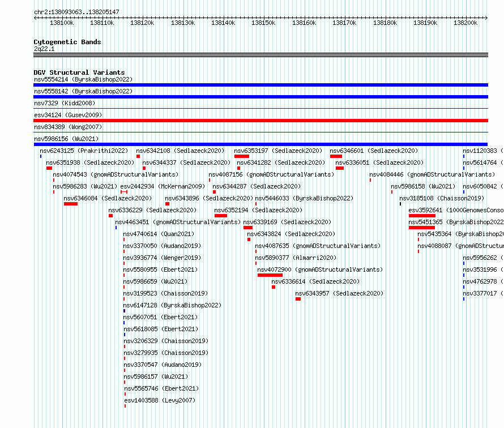The height and width of the screenshot is (428, 504).
Task: Click esv3592641 1000Genomes variant label
Action: point(456,210)
